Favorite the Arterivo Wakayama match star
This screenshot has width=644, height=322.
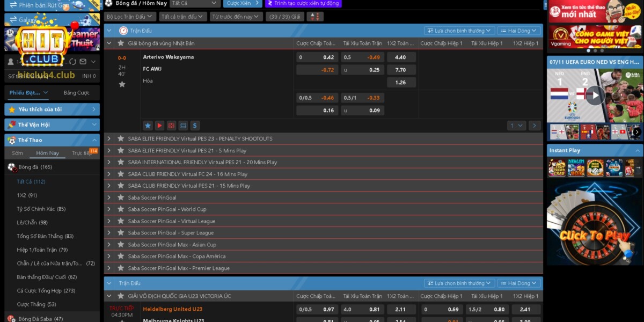[122, 84]
